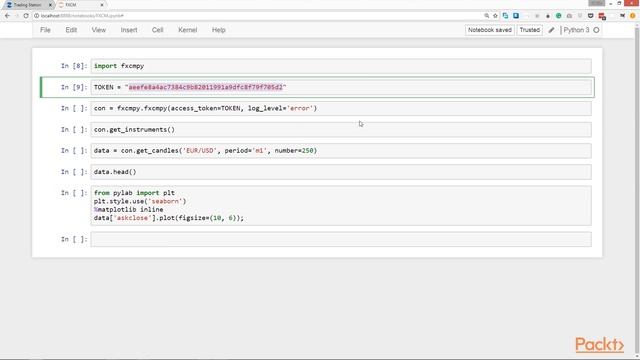
Task: Close the Trading Station tab
Action: (51, 5)
